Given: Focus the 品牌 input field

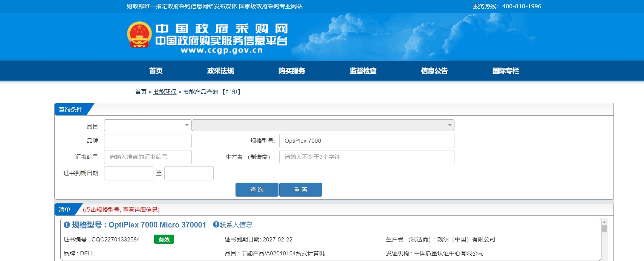Looking at the screenshot, I should click(148, 141).
